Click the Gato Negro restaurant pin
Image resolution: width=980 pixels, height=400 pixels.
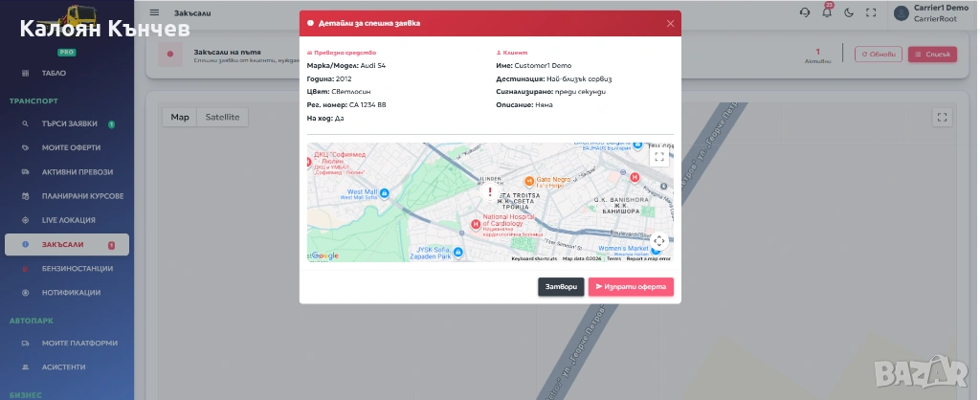coord(528,181)
